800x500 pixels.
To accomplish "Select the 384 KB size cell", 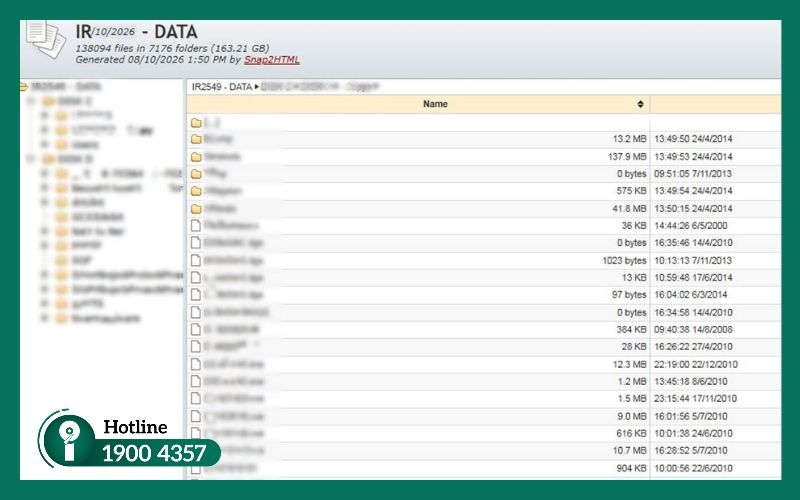I will [x=631, y=330].
